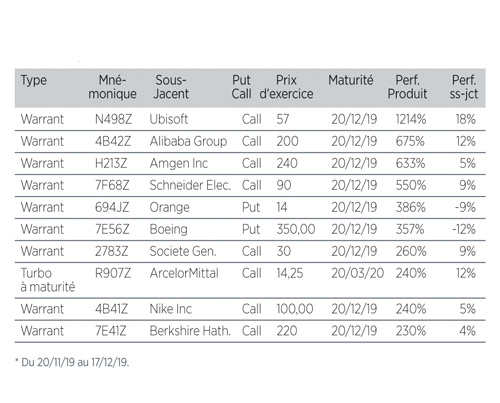Click ArcelorMittal maturity date 20/03/20

coord(358,273)
